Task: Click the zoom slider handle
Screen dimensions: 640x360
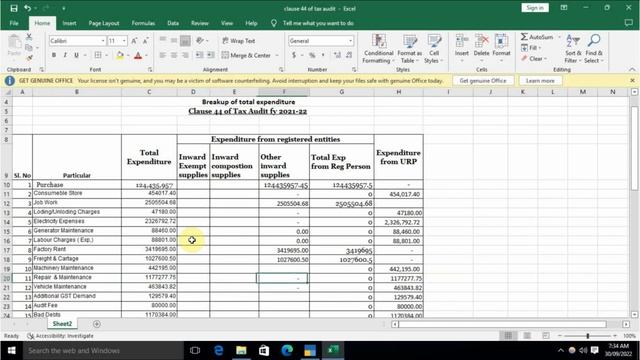Action: coord(588,336)
